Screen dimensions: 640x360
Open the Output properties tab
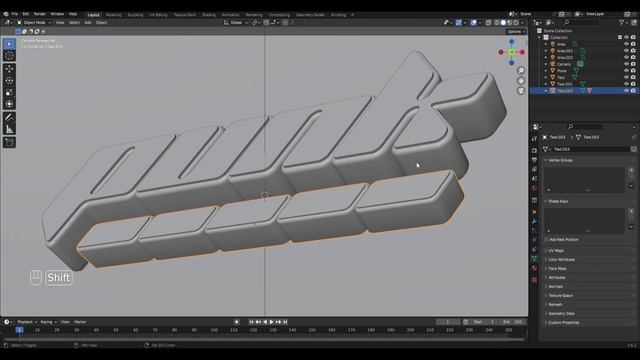pos(534,160)
